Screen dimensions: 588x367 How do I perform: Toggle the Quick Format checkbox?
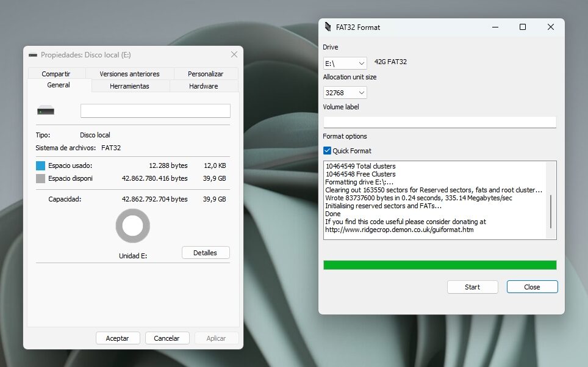coord(327,150)
